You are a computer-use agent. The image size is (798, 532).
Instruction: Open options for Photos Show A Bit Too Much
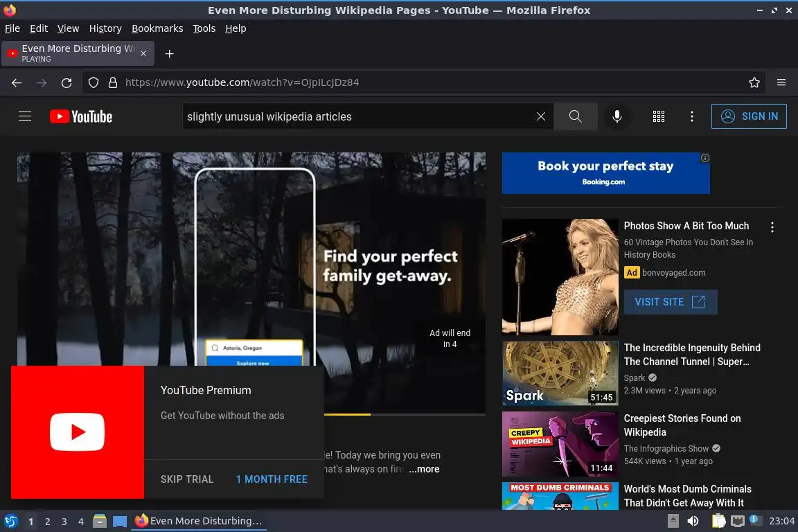coord(772,227)
